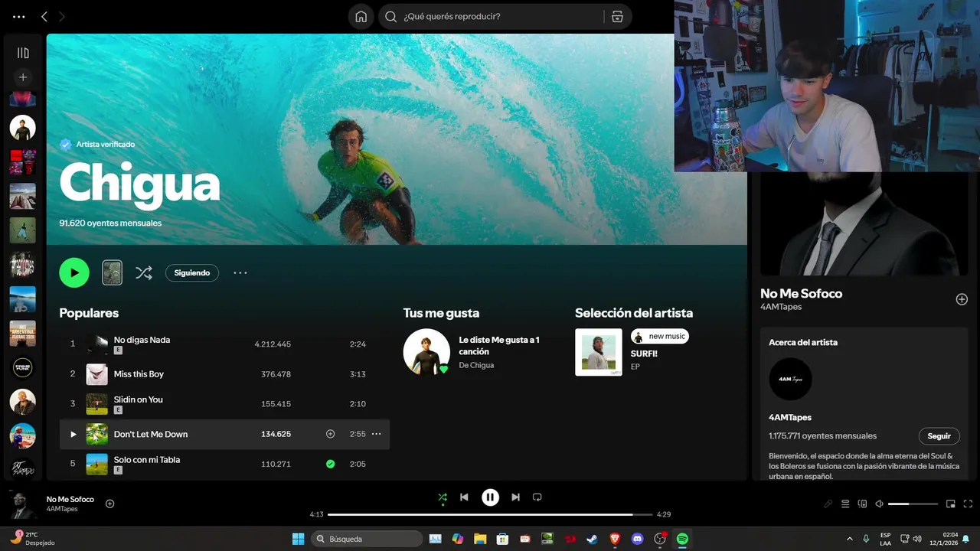Click the taskbar Búsqueda search box

pos(367,539)
